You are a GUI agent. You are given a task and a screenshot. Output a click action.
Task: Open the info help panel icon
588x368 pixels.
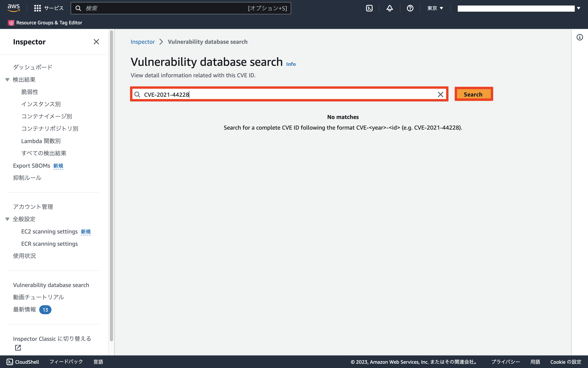(x=579, y=37)
